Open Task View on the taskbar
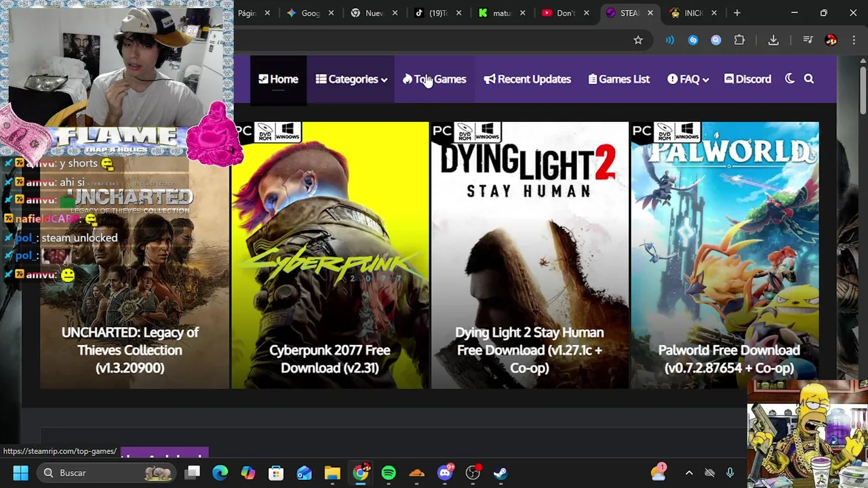Image resolution: width=868 pixels, height=488 pixels. point(193,472)
